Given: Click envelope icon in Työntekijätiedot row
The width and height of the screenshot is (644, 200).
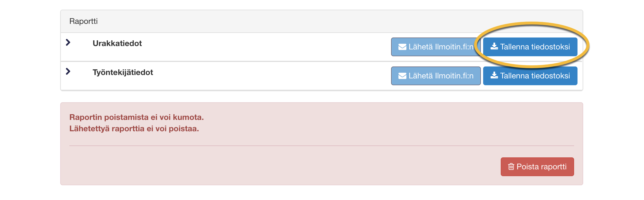Looking at the screenshot, I should [402, 76].
